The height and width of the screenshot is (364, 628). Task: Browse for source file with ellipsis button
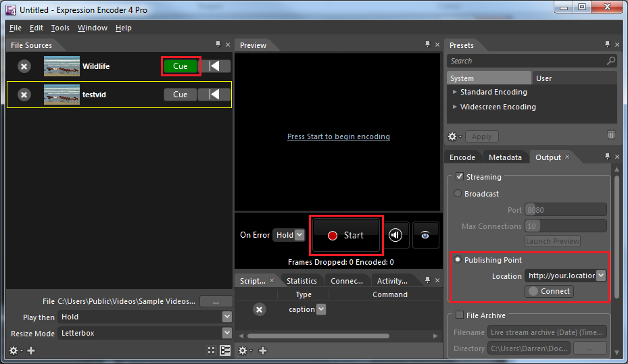tap(216, 301)
